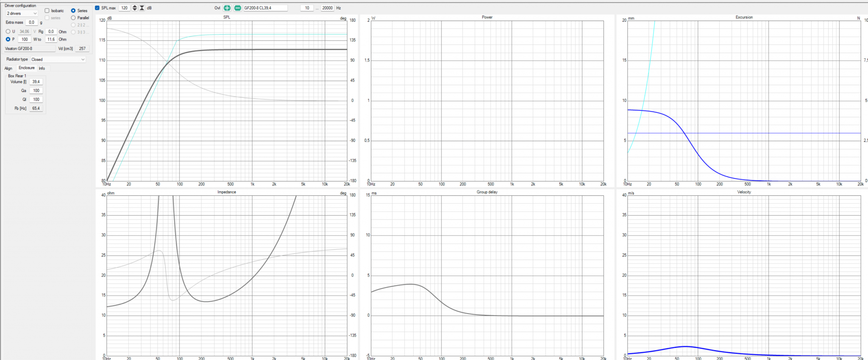Select the U voltage radio button
Image resolution: width=868 pixels, height=360 pixels.
[x=8, y=31]
